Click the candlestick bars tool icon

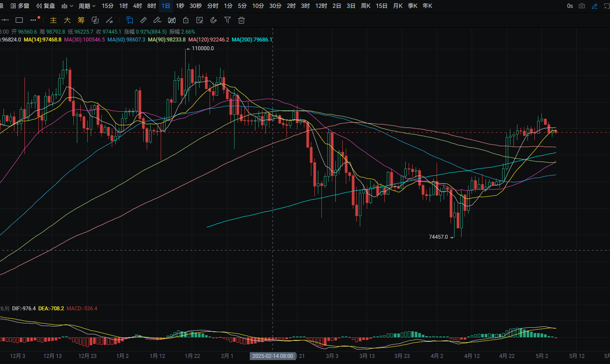click(x=172, y=20)
